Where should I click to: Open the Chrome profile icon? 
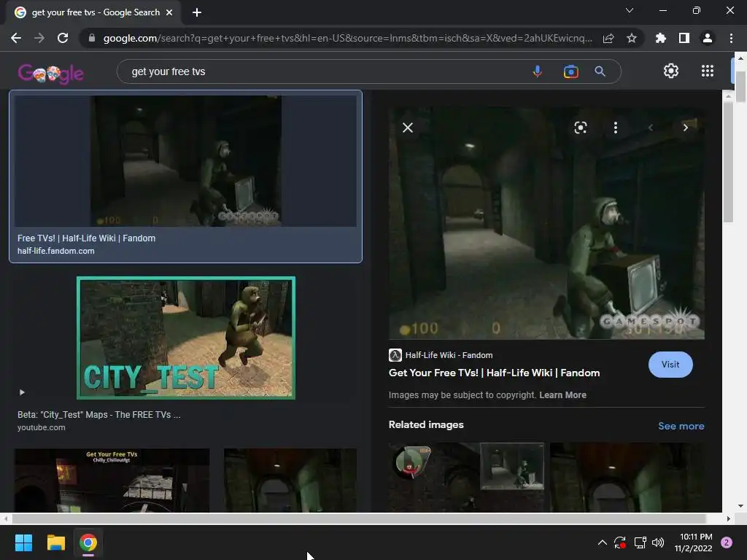(708, 38)
